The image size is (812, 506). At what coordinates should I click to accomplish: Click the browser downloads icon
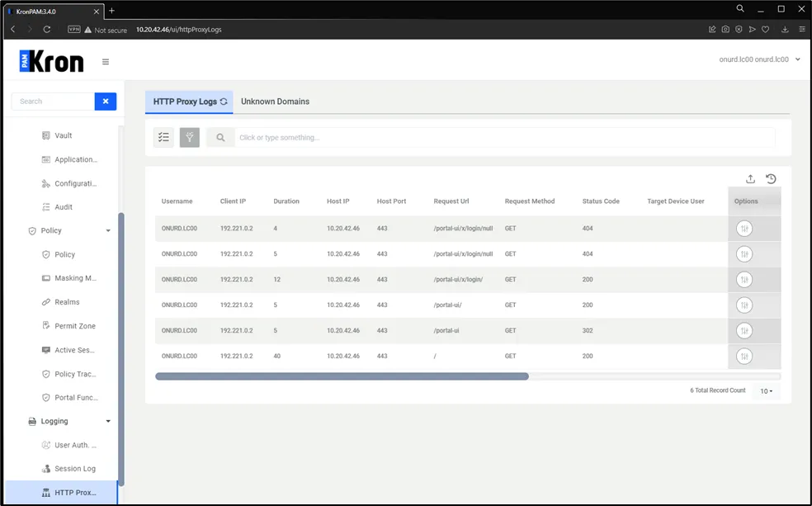pos(785,30)
